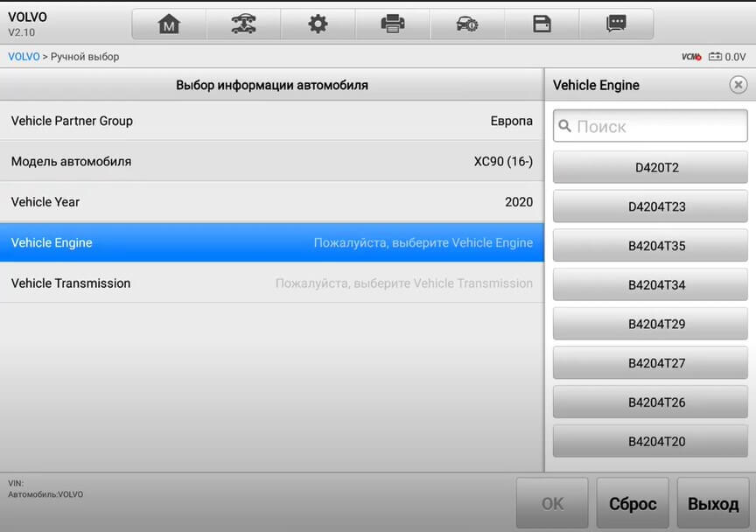Select engine D4204T23

point(650,206)
